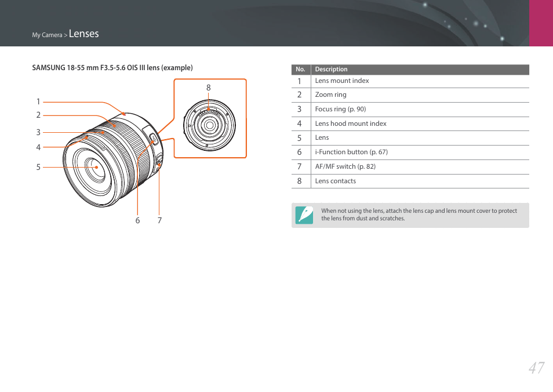This screenshot has height=392, width=553.
Task: Click number 7 in the table's No. column
Action: [300, 166]
